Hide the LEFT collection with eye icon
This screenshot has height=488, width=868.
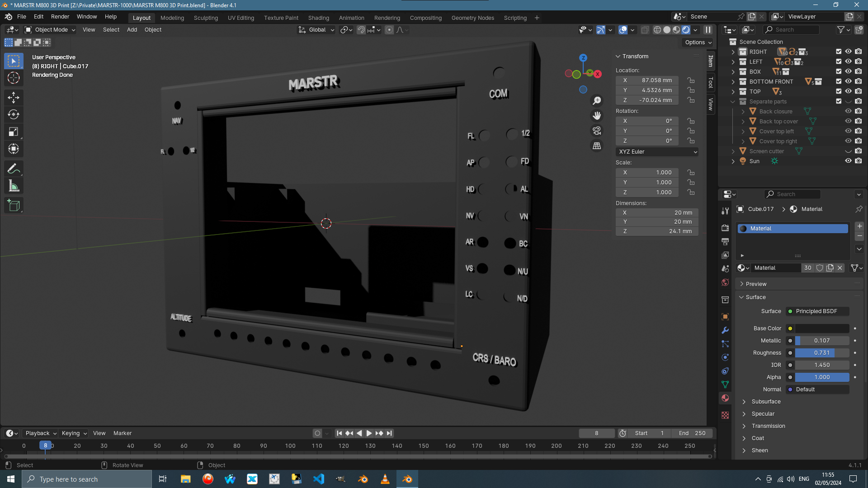(x=848, y=61)
